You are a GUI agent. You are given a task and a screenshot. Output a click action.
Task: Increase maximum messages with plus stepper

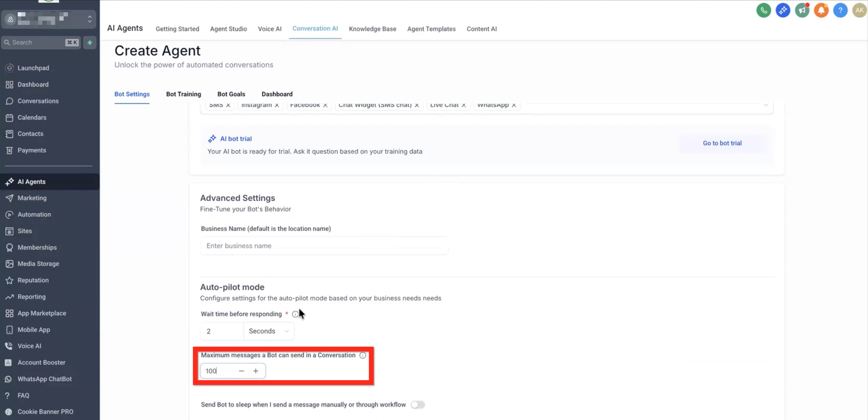pos(256,371)
